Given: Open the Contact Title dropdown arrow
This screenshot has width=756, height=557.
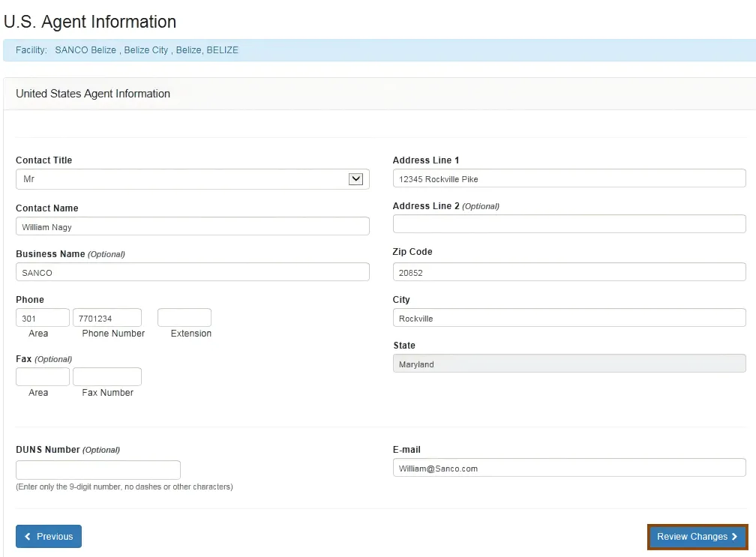Looking at the screenshot, I should click(356, 179).
